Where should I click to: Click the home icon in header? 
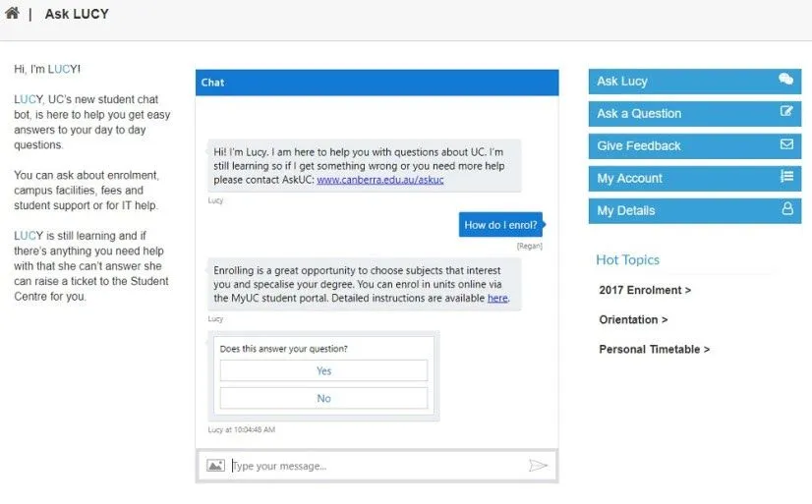[x=12, y=13]
